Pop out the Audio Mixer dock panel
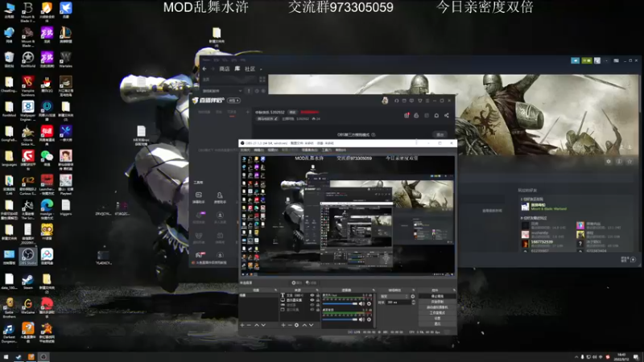 click(x=374, y=290)
